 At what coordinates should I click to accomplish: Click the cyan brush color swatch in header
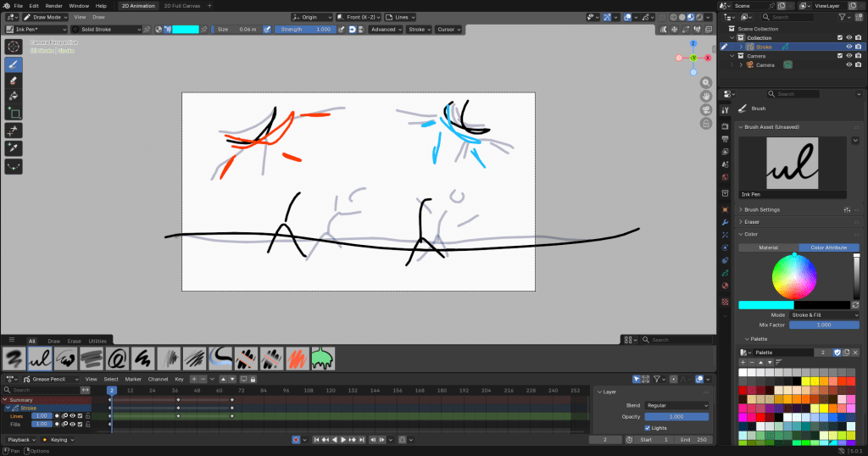click(x=186, y=29)
